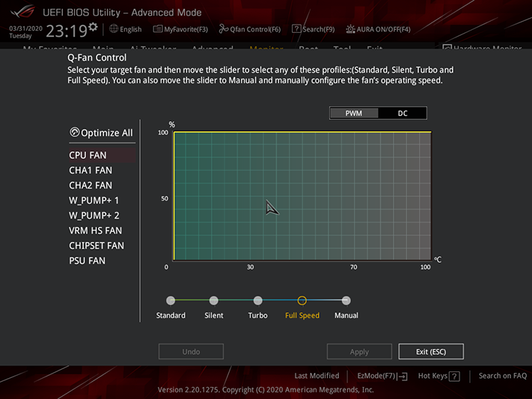Image resolution: width=532 pixels, height=399 pixels.
Task: Open Search(F9)
Action: click(314, 29)
